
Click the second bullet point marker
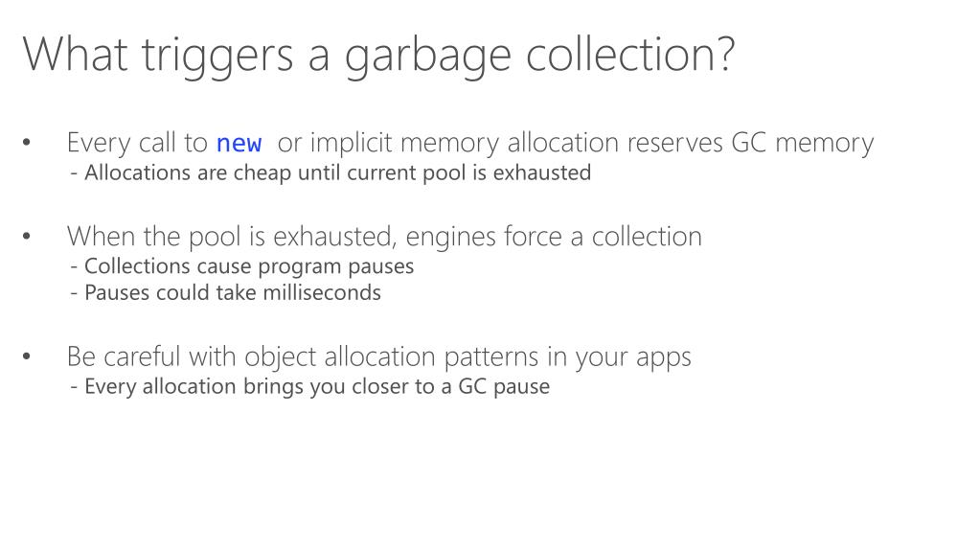(x=26, y=237)
